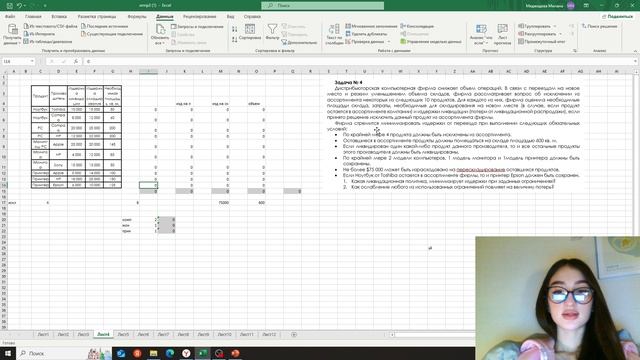Switch to Формулы ribbon tab
Viewport: 640px width, 360px height.
(x=137, y=17)
